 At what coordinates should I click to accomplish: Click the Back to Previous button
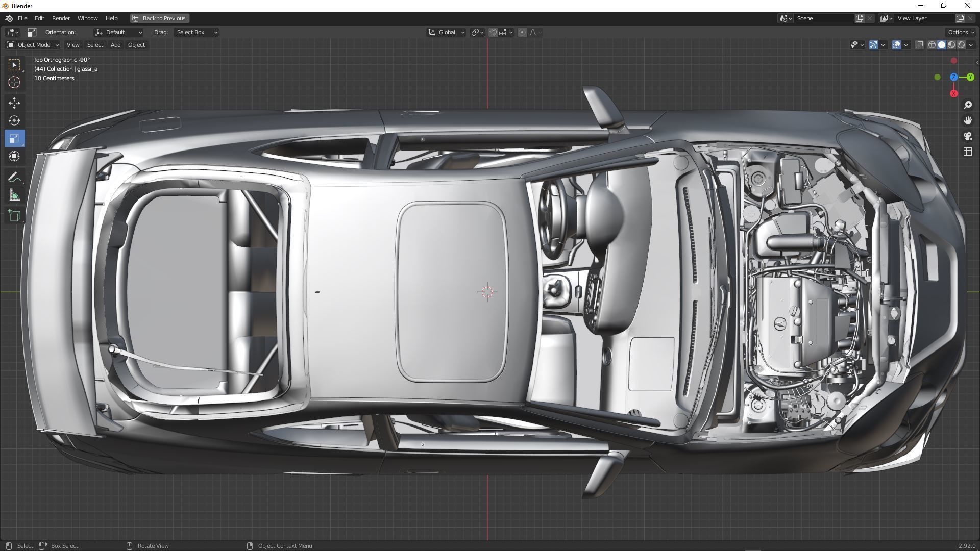point(159,18)
